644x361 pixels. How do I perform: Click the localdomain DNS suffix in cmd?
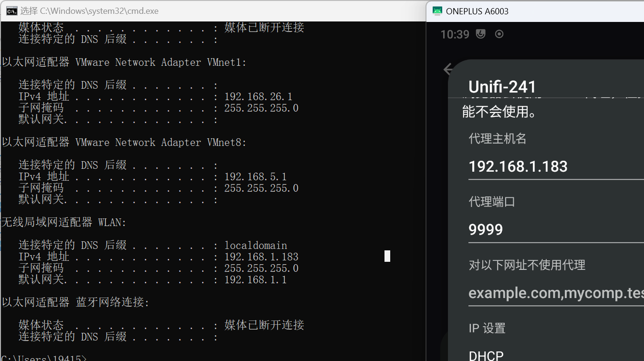pyautogui.click(x=256, y=245)
